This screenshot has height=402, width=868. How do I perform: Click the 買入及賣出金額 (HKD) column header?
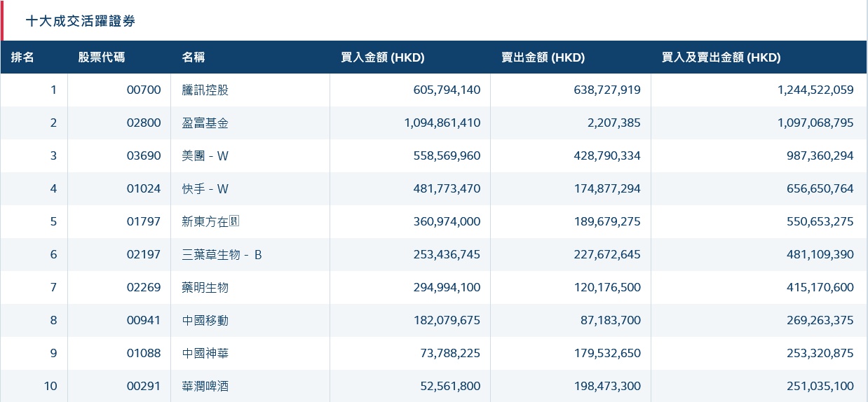[x=721, y=57]
